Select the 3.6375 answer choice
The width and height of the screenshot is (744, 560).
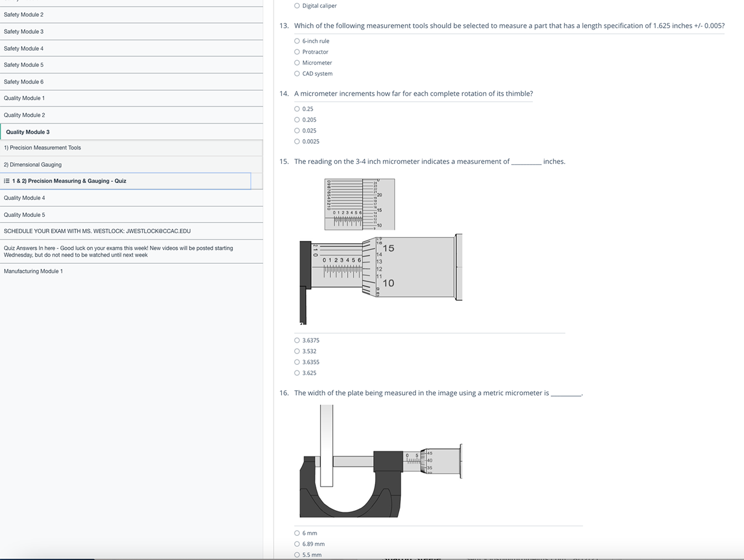click(x=297, y=340)
